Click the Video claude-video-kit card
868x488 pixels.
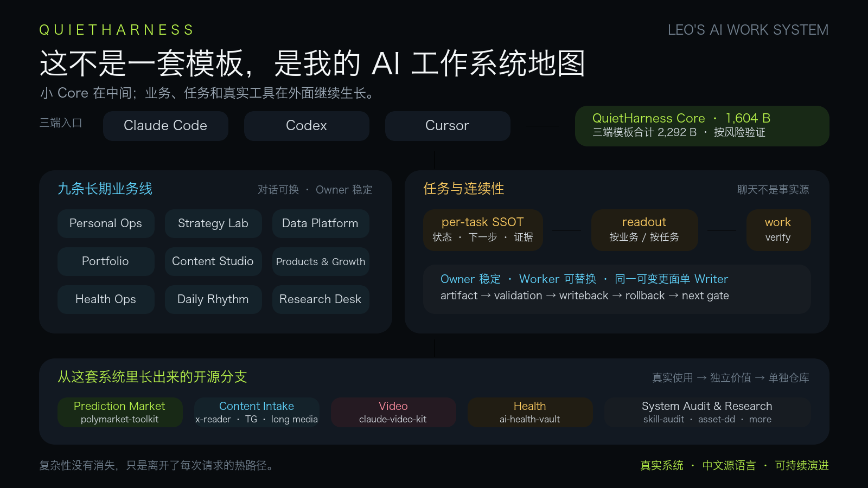(393, 412)
